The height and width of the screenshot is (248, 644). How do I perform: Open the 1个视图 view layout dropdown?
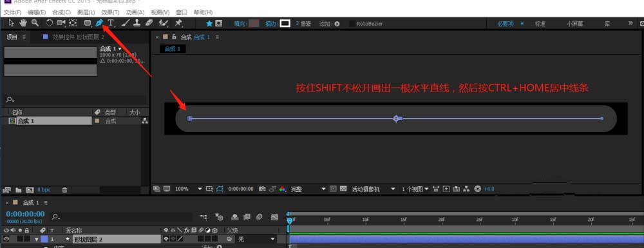(415, 189)
